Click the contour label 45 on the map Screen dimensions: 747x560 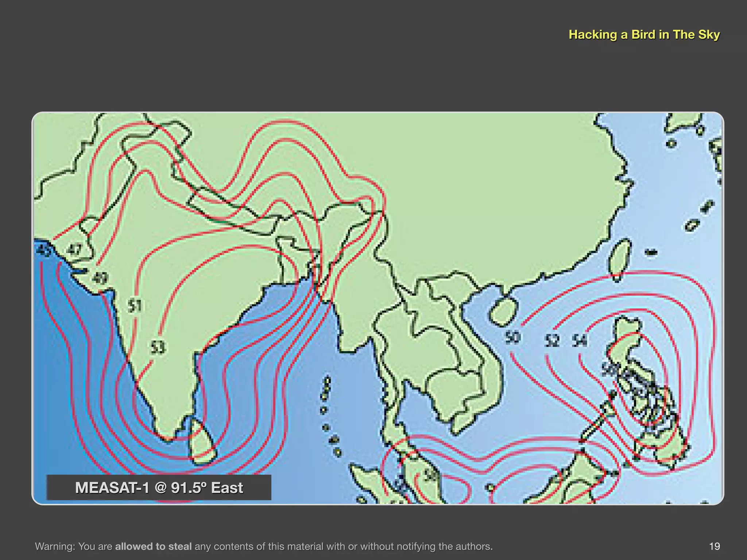(44, 251)
